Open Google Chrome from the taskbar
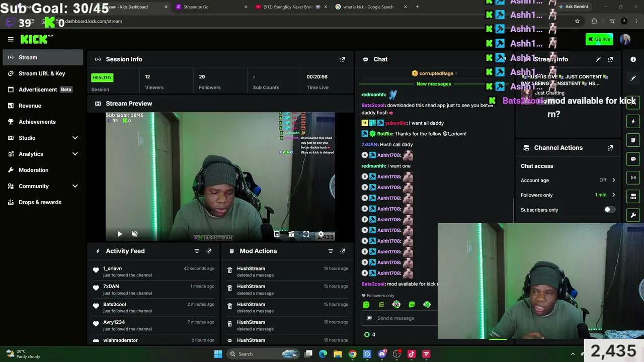 (x=352, y=354)
